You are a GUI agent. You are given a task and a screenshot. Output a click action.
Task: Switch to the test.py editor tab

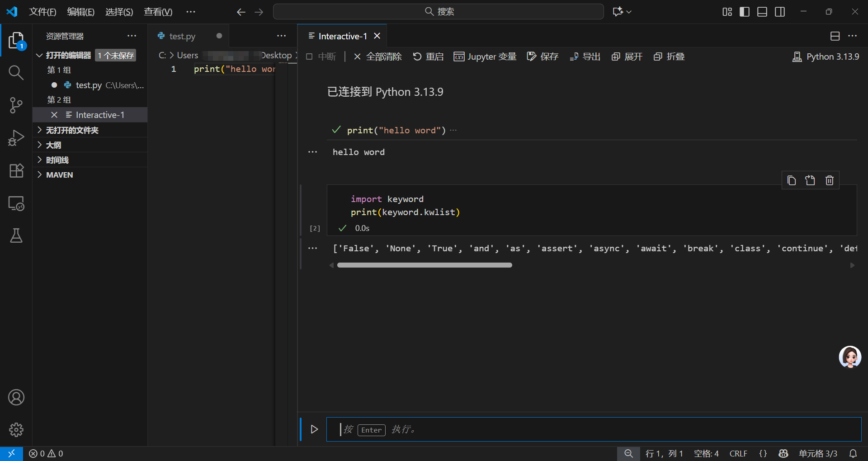(x=182, y=36)
